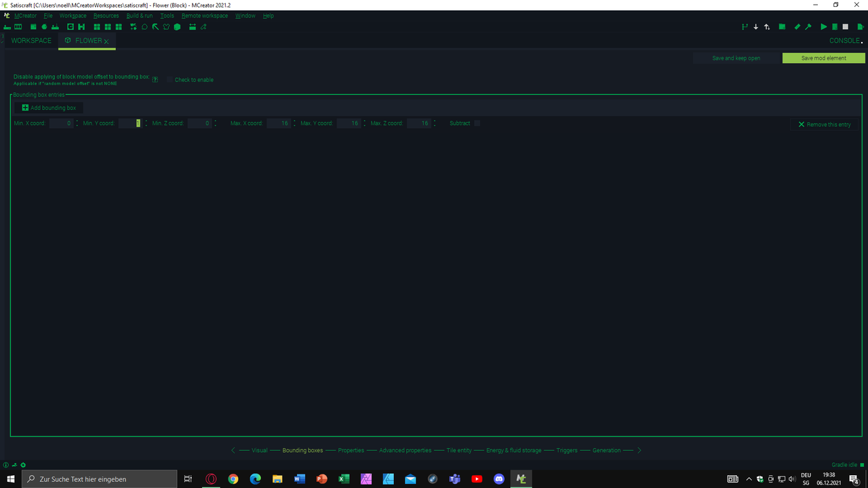Open the Window menu
Screen dimensions: 868x488
pyautogui.click(x=245, y=16)
